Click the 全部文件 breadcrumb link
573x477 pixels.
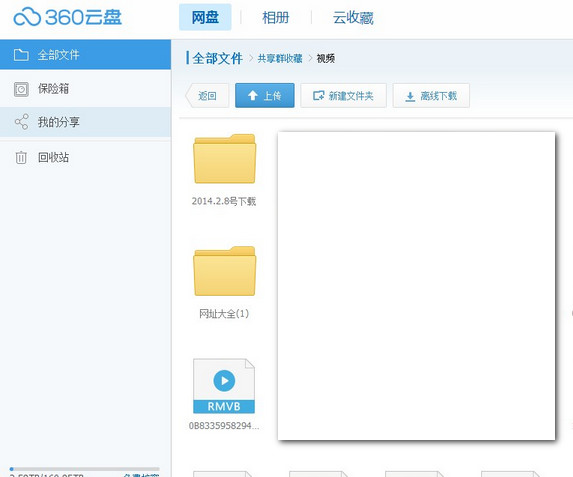217,58
